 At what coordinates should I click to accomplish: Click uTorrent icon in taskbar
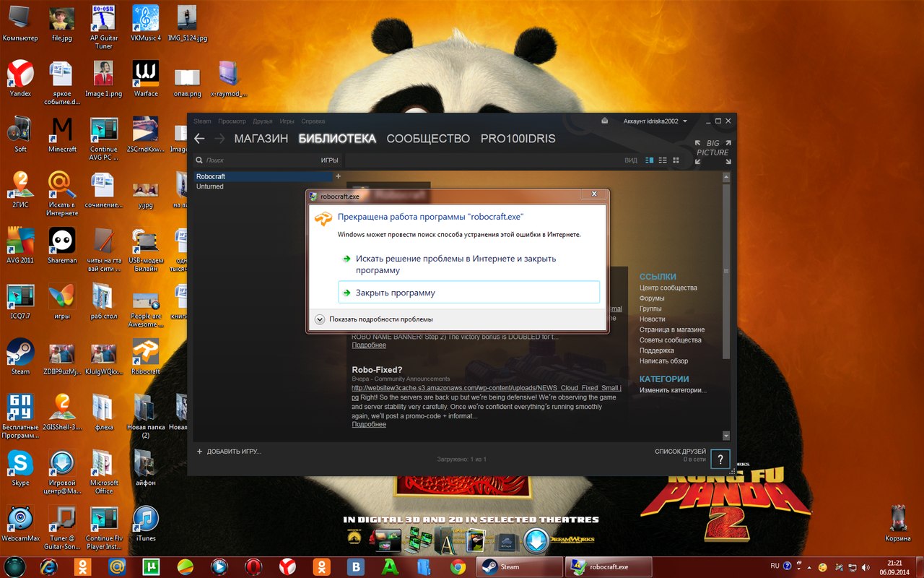[x=152, y=567]
